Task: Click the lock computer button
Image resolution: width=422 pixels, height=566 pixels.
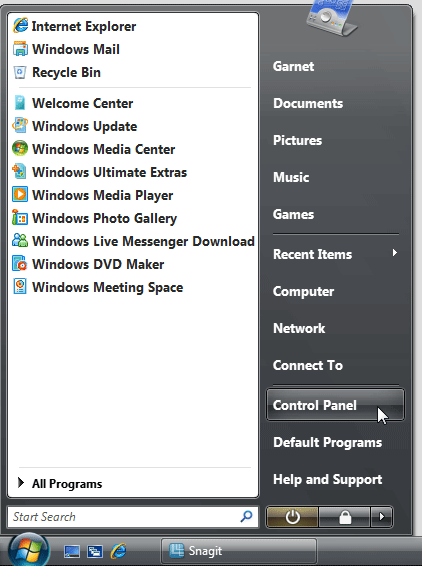Action: point(345,517)
